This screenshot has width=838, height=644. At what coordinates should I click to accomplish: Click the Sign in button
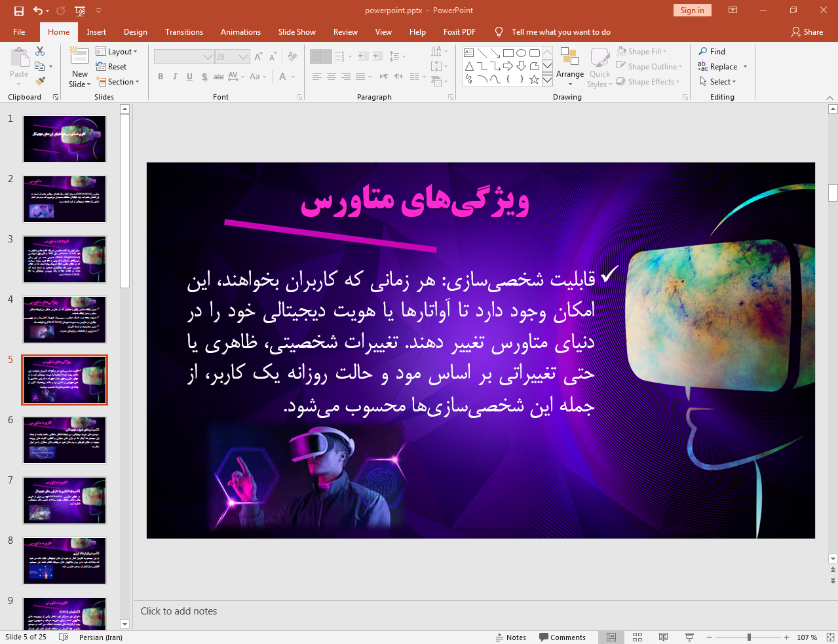click(691, 10)
